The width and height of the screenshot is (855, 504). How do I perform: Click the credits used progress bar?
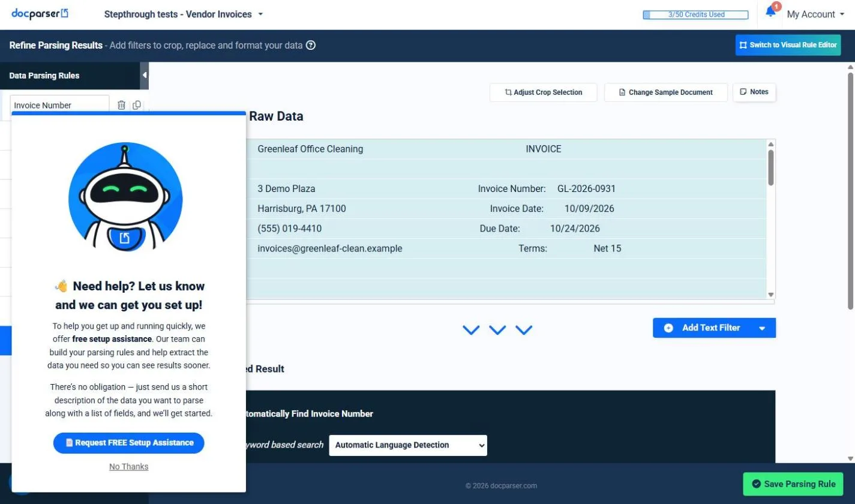[695, 15]
